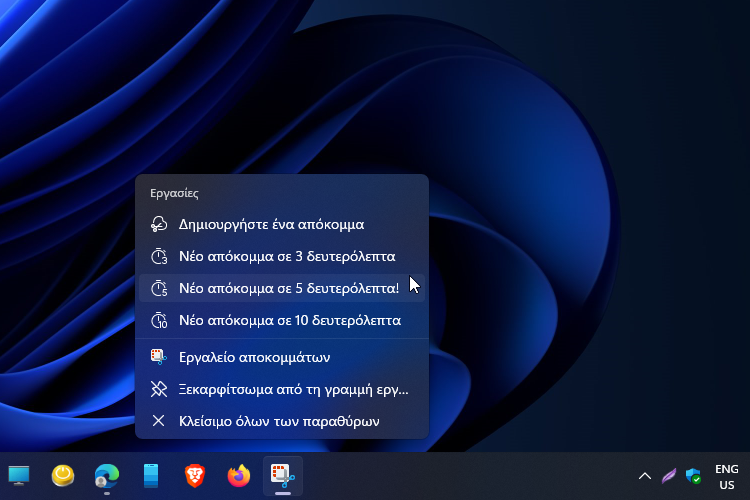
Task: Choose 'Νέο απόκομμα σε 10 δευτερόλεπτα'
Action: pyautogui.click(x=282, y=320)
